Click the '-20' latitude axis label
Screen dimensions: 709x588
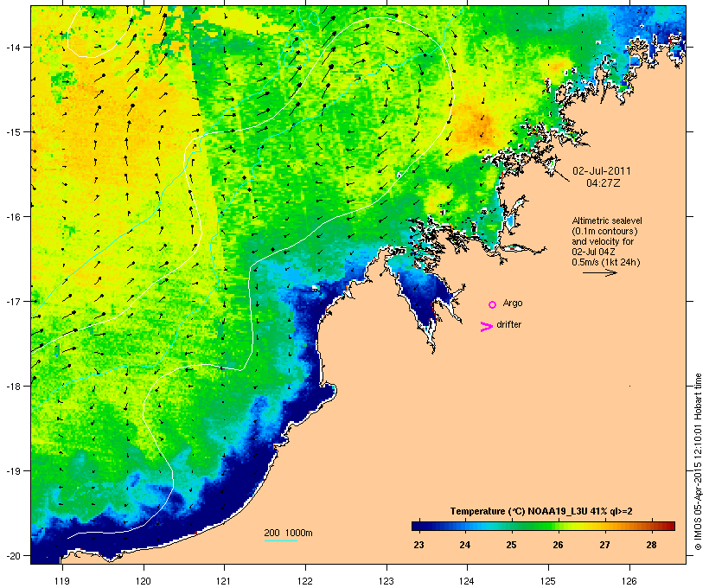12,556
